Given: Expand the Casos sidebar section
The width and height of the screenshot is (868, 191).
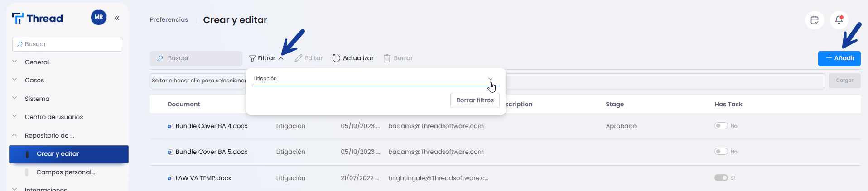Looking at the screenshot, I should [x=34, y=80].
